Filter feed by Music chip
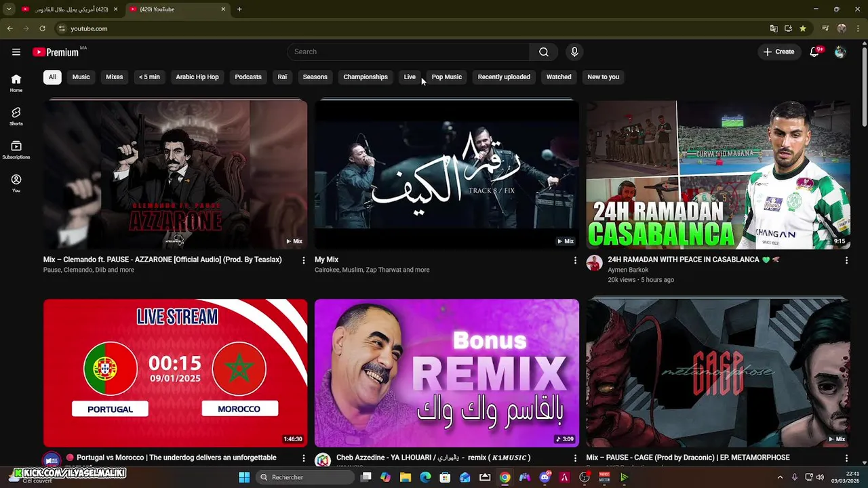868x488 pixels. (81, 77)
